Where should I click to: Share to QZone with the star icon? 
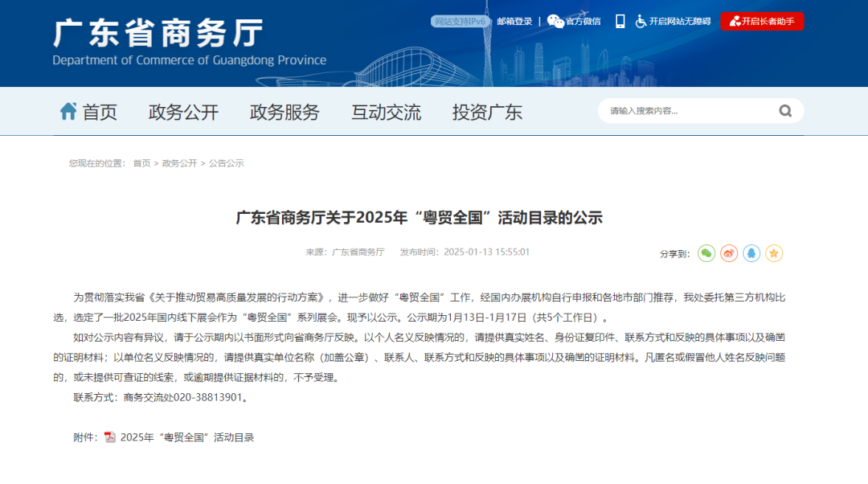[774, 253]
